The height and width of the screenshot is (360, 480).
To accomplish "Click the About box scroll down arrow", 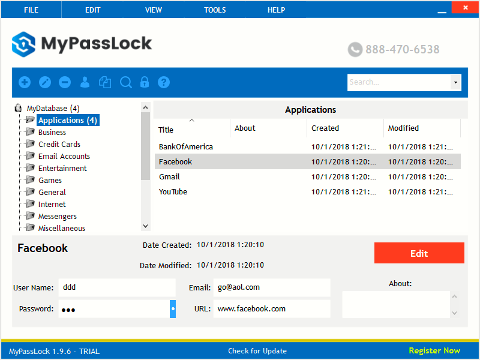I will (x=455, y=313).
